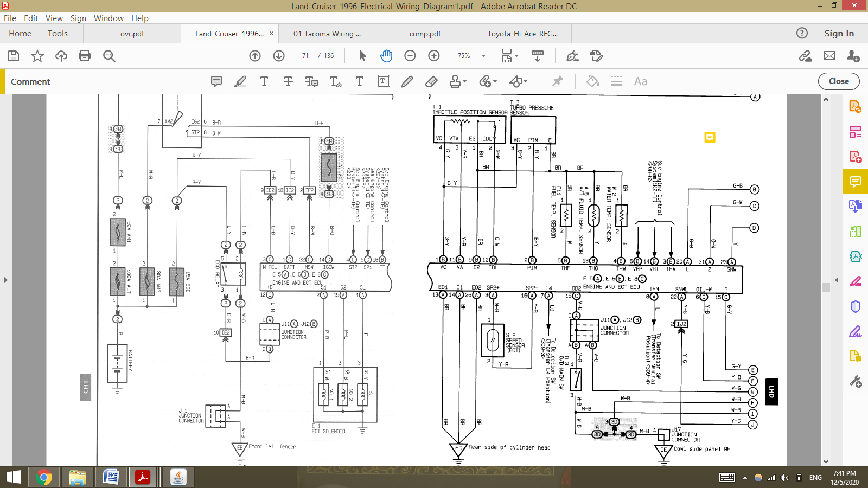Go to the previous page arrow
The width and height of the screenshot is (868, 488).
(255, 56)
